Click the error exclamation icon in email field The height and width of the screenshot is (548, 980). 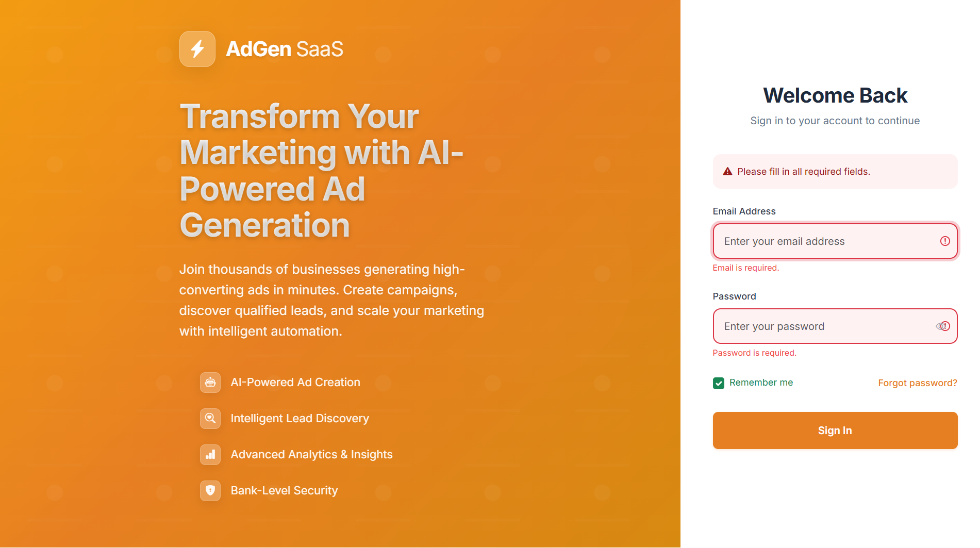(x=945, y=241)
